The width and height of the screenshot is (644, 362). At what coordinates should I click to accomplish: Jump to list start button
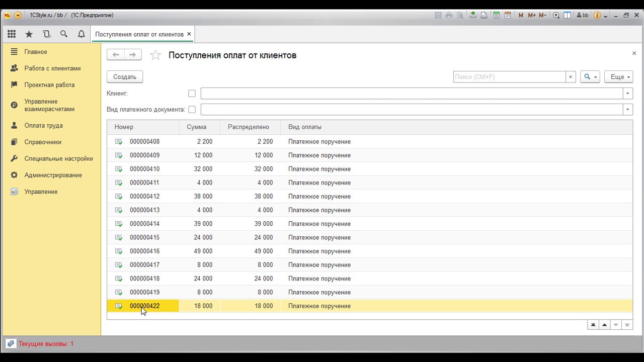593,325
